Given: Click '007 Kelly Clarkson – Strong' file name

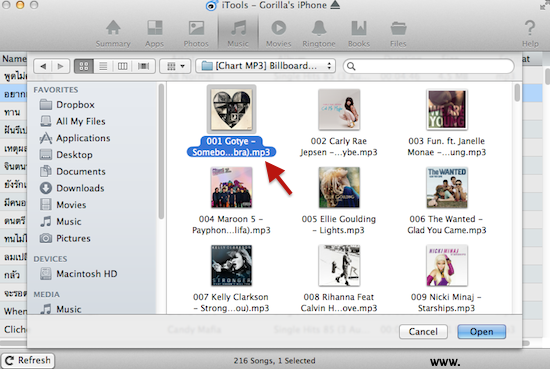Looking at the screenshot, I should (232, 302).
